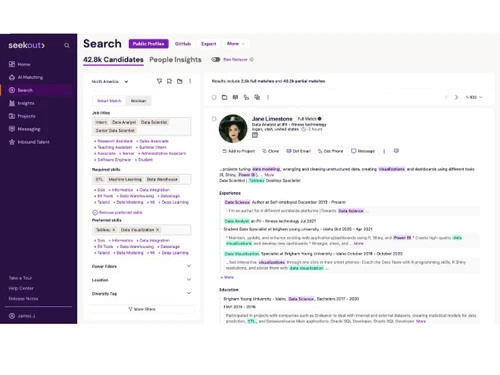Add suggested title Research Assistant
Viewport: 500px width, 375px height.
(x=113, y=141)
